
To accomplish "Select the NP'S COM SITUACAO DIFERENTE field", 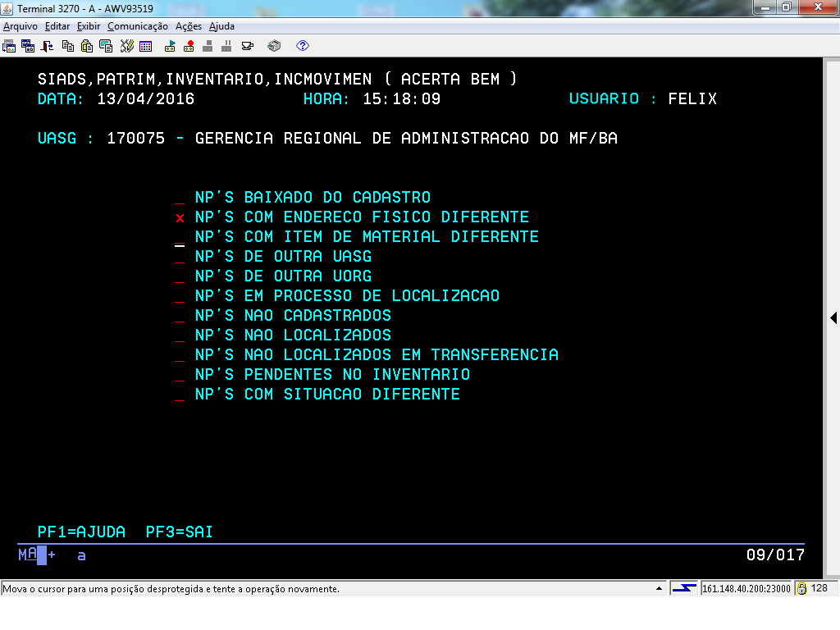I will (x=180, y=395).
